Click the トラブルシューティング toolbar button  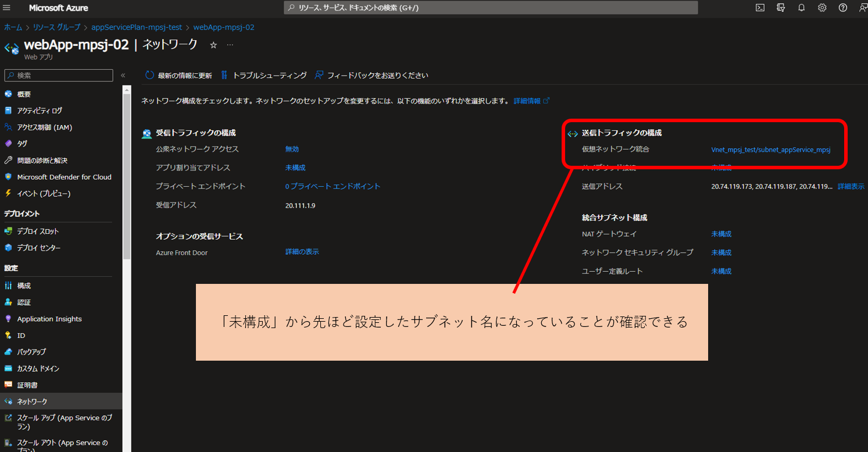[264, 75]
